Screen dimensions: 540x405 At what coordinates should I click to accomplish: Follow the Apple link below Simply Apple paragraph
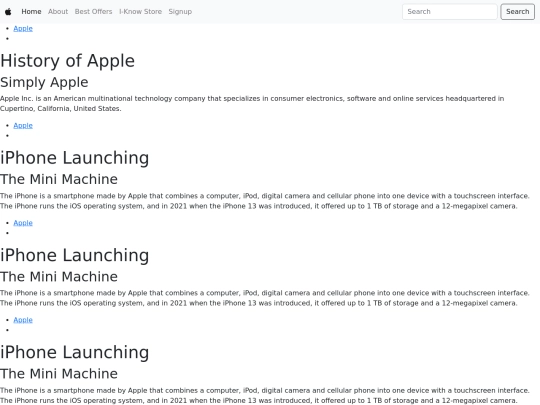pyautogui.click(x=23, y=125)
